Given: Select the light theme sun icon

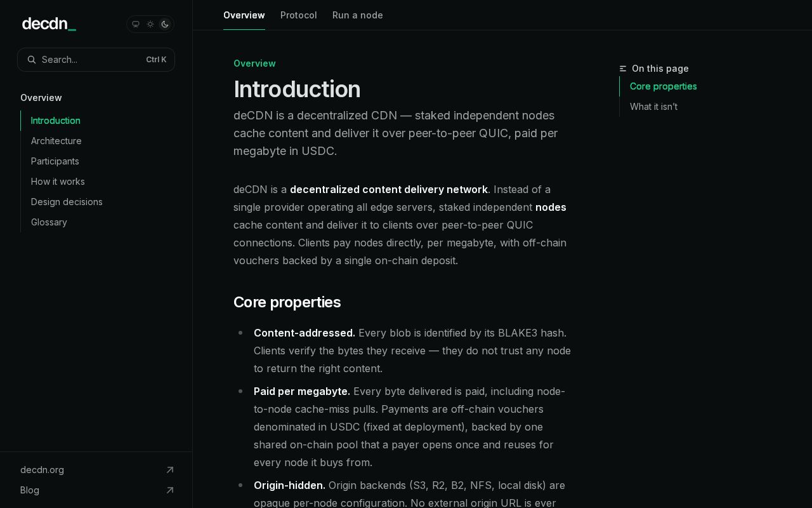Looking at the screenshot, I should (x=150, y=24).
